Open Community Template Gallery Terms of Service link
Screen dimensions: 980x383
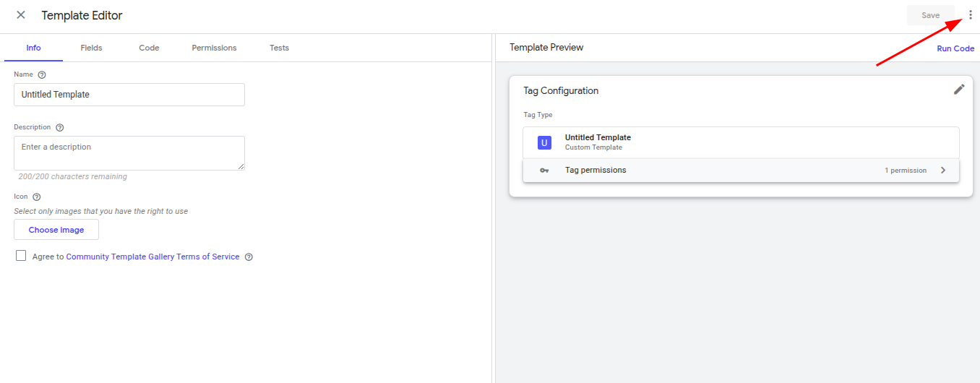point(152,257)
